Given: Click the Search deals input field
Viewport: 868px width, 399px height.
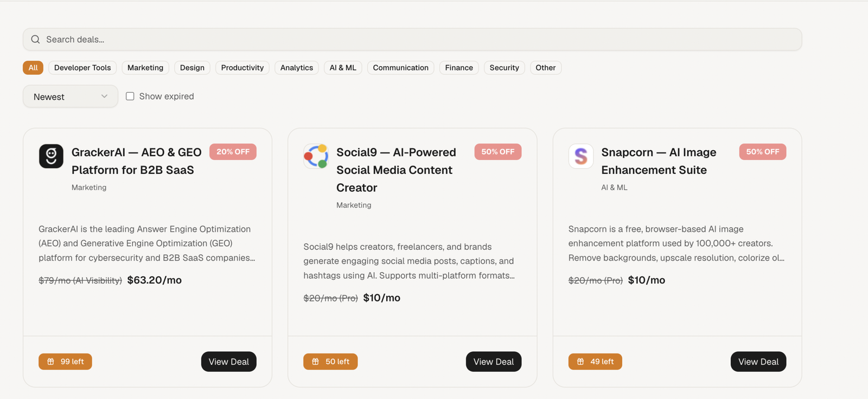Looking at the screenshot, I should pos(412,40).
